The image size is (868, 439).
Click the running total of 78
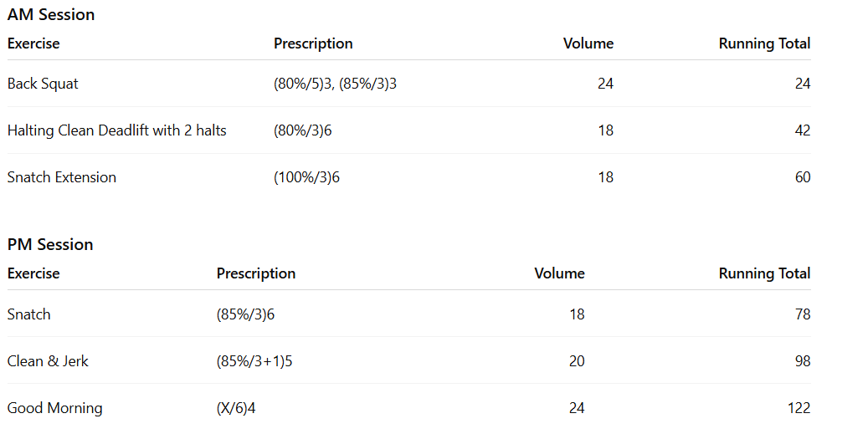(802, 314)
